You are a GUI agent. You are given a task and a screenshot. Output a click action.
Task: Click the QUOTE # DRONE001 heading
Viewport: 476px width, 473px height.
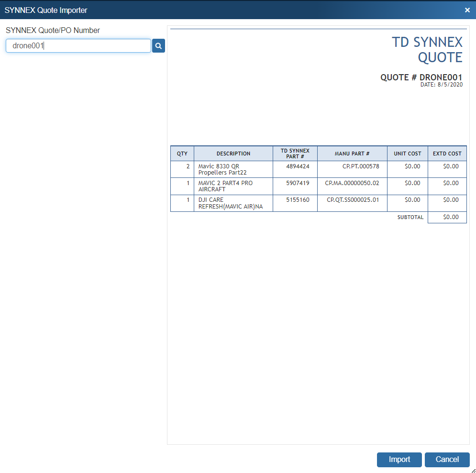pyautogui.click(x=421, y=77)
